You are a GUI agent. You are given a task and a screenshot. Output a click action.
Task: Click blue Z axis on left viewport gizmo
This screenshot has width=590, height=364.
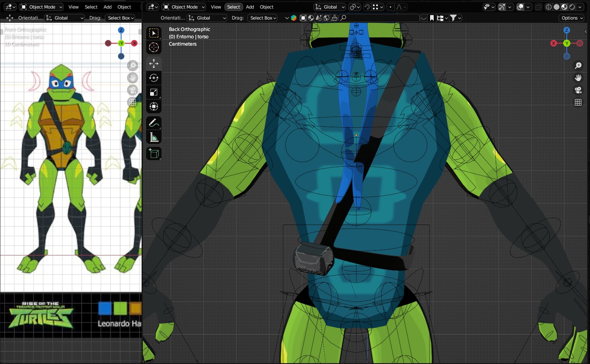[121, 30]
